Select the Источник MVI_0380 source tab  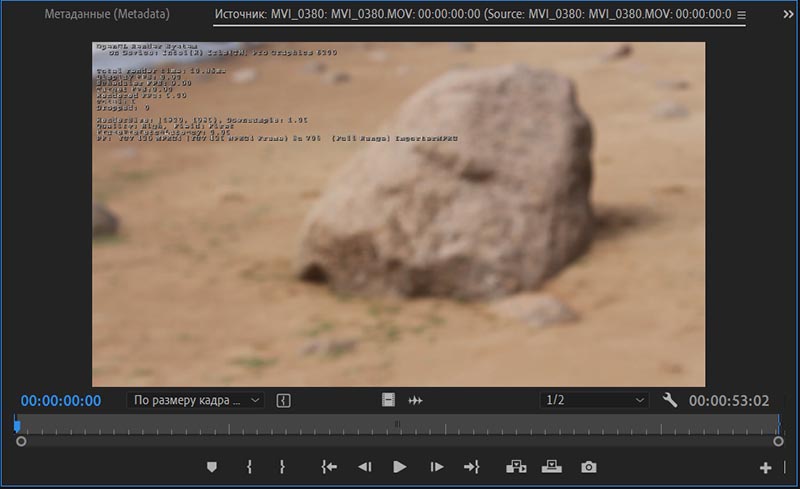tap(472, 14)
